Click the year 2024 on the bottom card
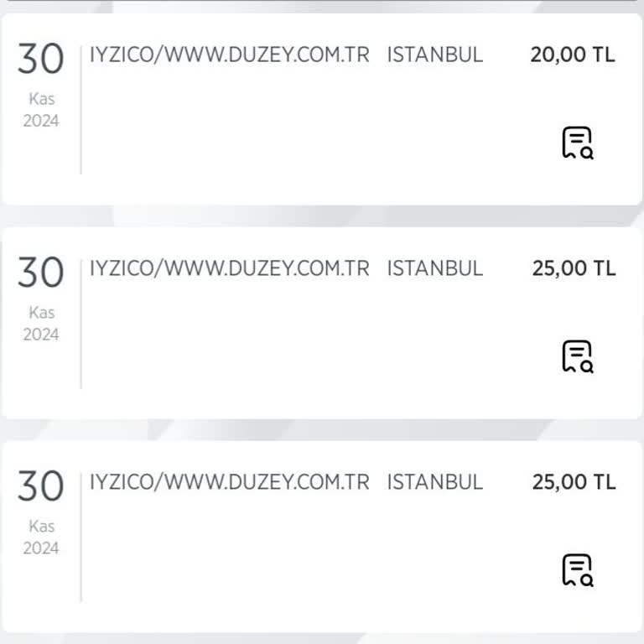The image size is (644, 644). 41,548
